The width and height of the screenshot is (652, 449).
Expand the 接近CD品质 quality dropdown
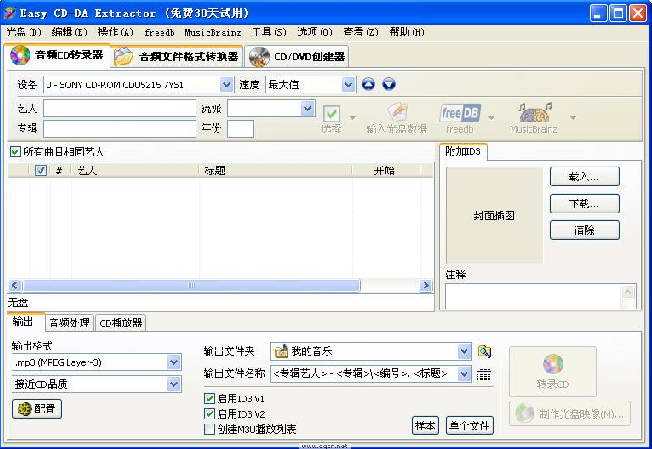[174, 384]
